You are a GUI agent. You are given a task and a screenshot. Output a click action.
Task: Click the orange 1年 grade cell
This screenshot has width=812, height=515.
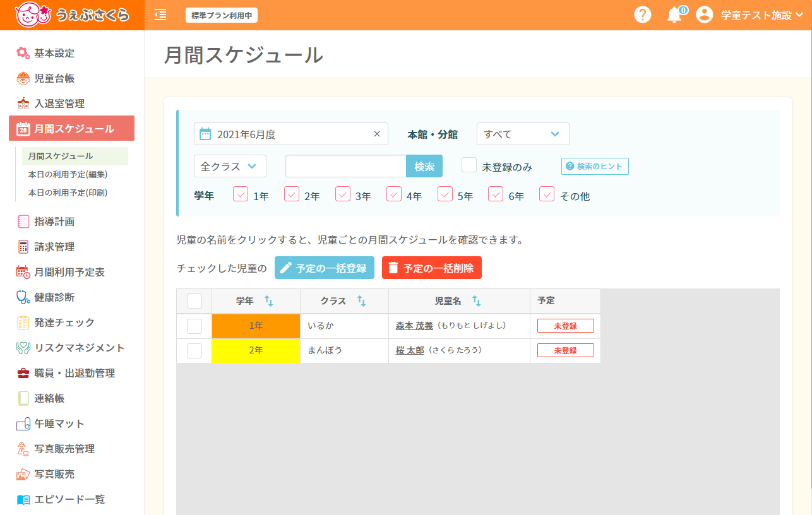pyautogui.click(x=256, y=326)
